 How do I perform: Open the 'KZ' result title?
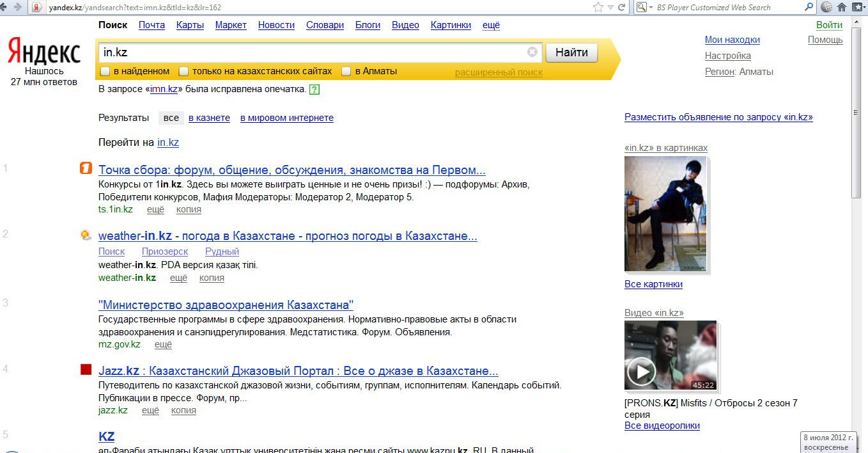[107, 437]
